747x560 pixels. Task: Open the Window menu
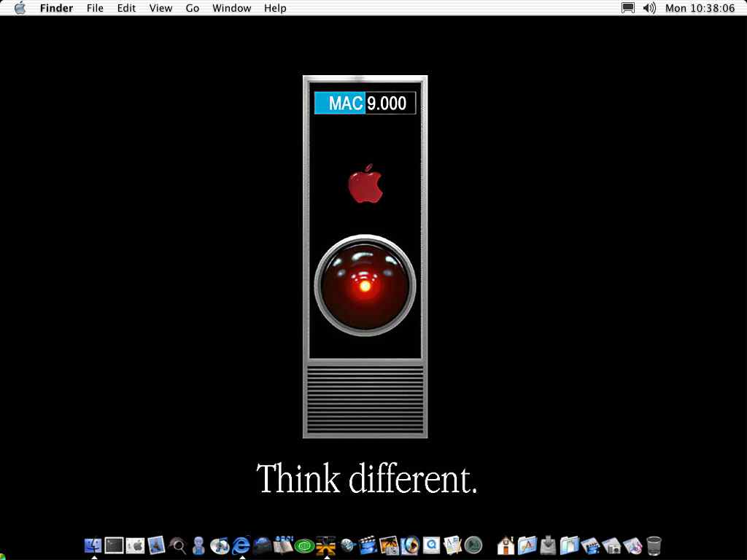[231, 8]
